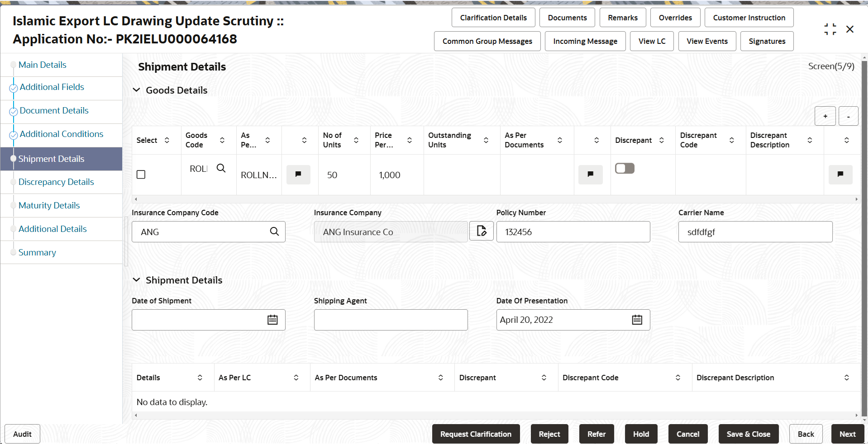Click the Policy Number field

coord(573,231)
